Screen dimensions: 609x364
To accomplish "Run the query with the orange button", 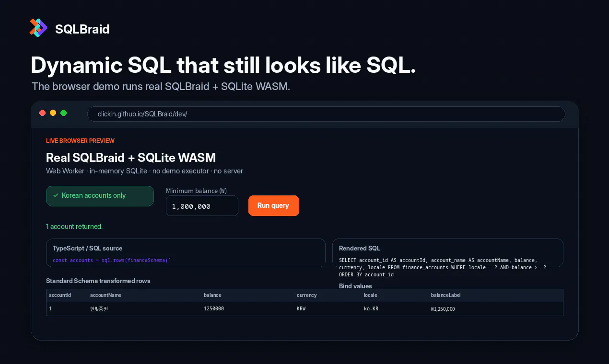I will pos(273,205).
